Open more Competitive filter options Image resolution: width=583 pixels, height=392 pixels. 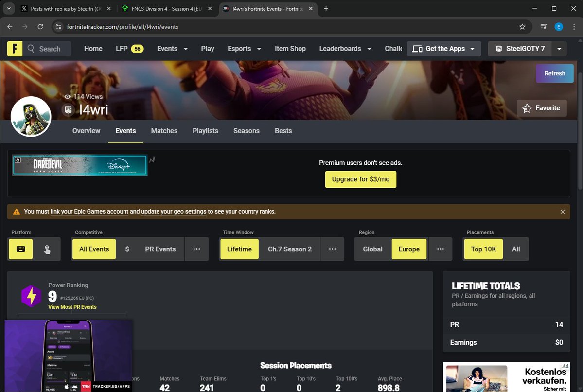[x=197, y=249]
